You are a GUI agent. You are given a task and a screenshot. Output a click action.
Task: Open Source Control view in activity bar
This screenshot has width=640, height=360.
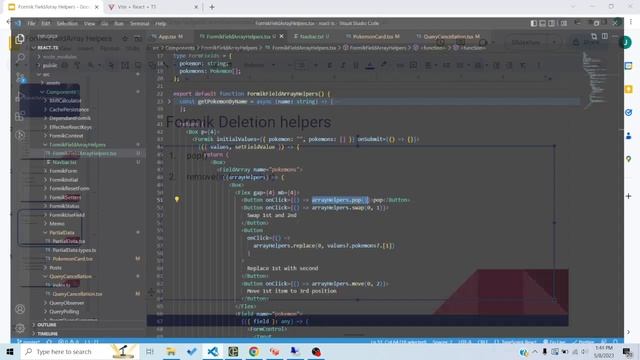tap(20, 78)
